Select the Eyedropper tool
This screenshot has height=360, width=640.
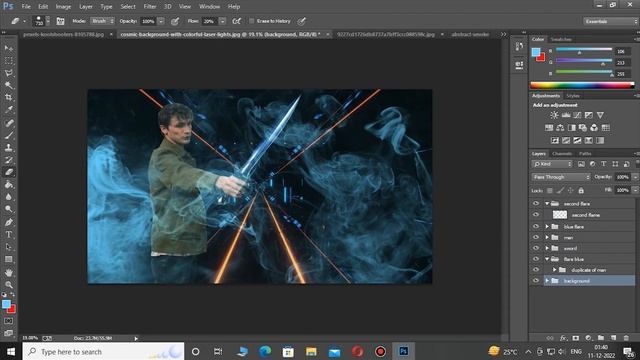click(9, 109)
